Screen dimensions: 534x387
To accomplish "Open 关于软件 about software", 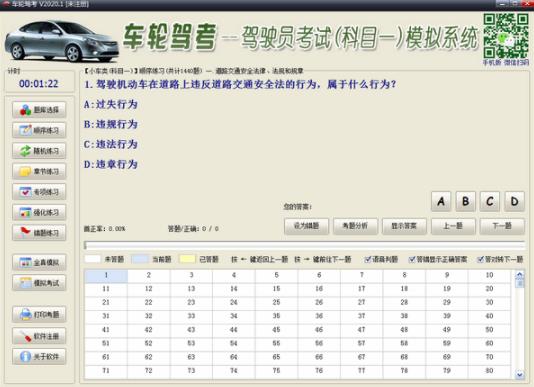I will [39, 357].
